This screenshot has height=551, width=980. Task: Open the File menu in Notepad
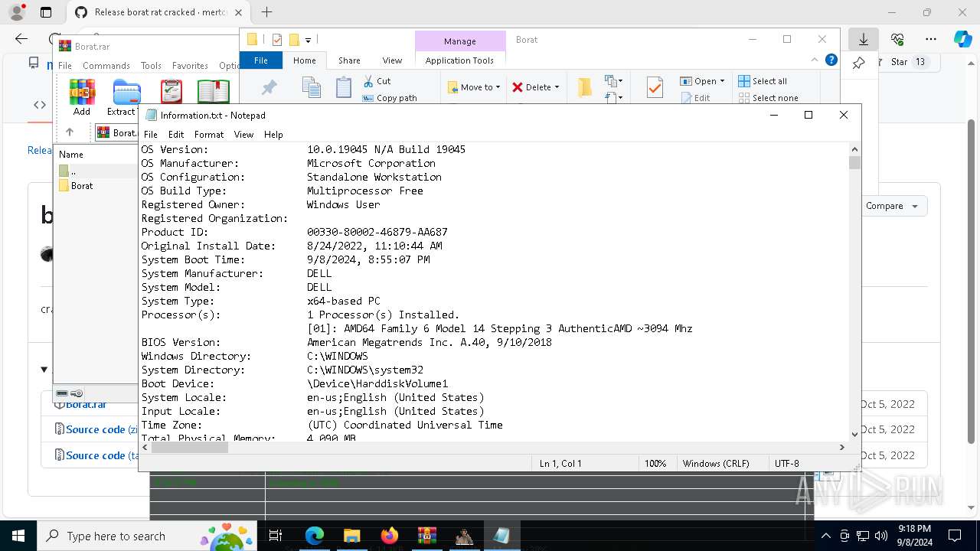coord(151,134)
